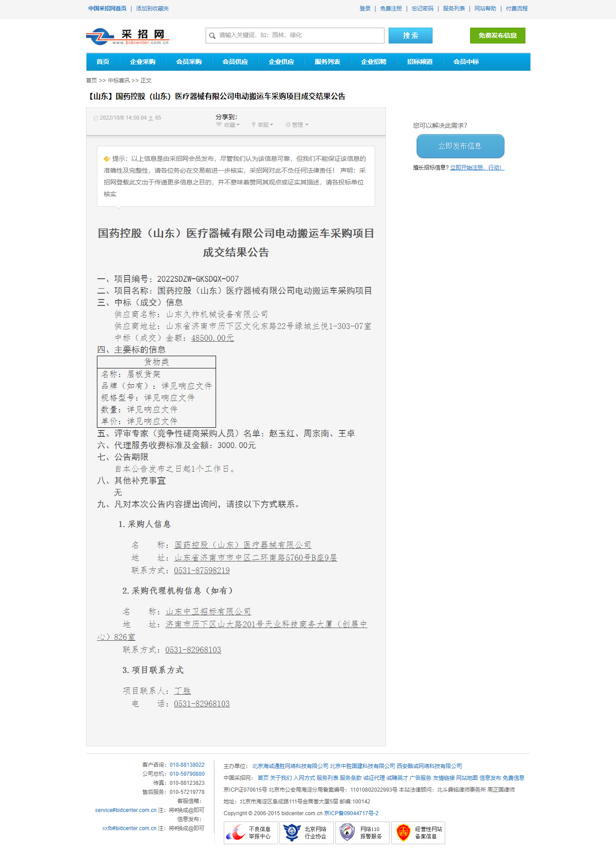Click footer 服务条款 link
Screen dimensions: 616x851
pyautogui.click(x=351, y=778)
